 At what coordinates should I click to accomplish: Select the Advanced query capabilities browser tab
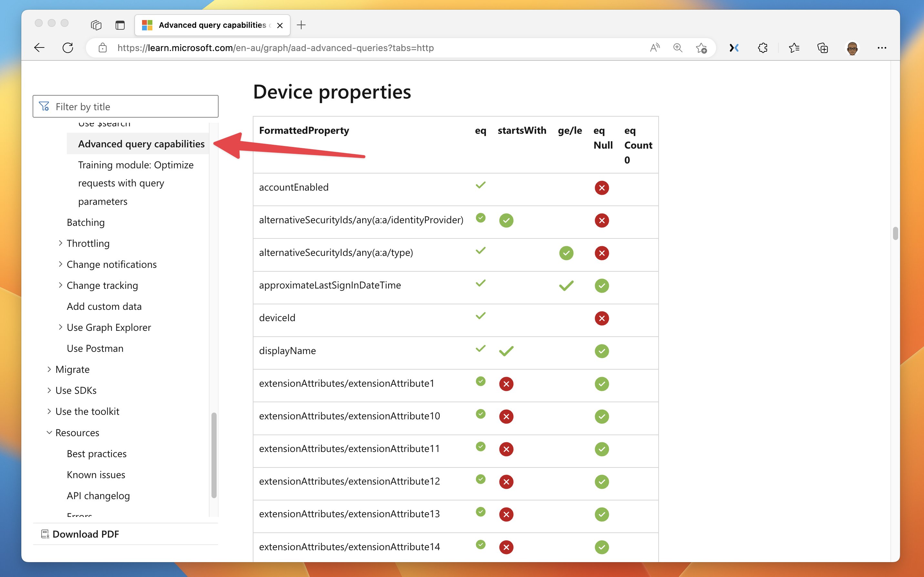pos(212,25)
